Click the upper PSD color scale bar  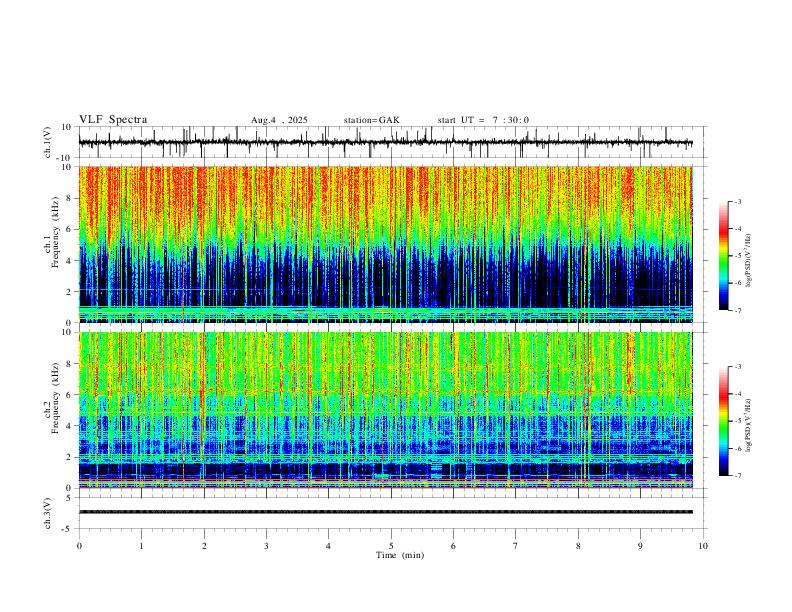[723, 256]
